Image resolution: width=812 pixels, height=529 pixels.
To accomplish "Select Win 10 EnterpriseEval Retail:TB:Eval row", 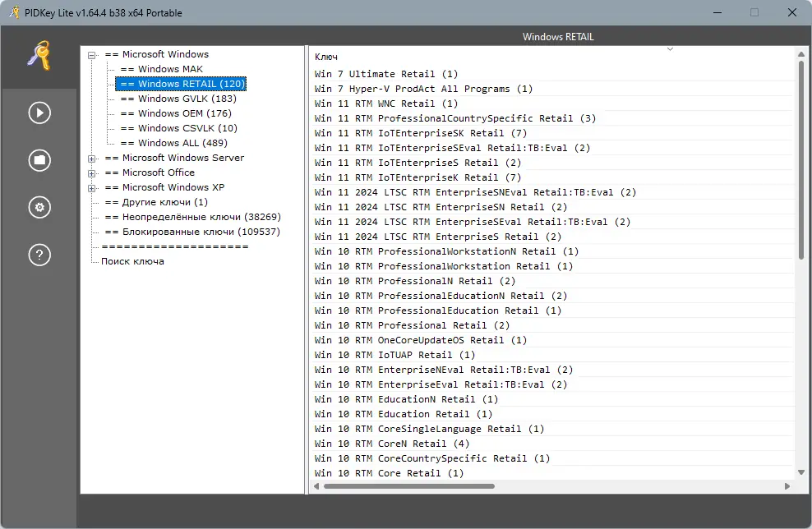I will click(x=551, y=384).
